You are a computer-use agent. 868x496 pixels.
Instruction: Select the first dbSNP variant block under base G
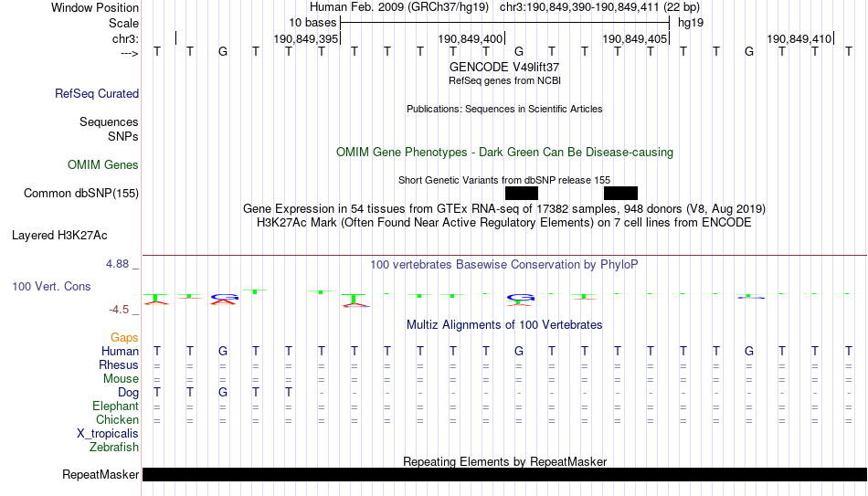tap(522, 194)
